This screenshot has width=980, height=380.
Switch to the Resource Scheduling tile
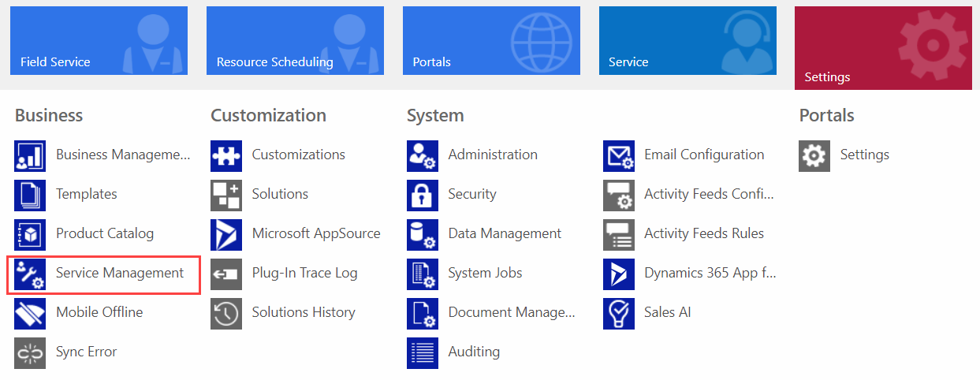(295, 40)
